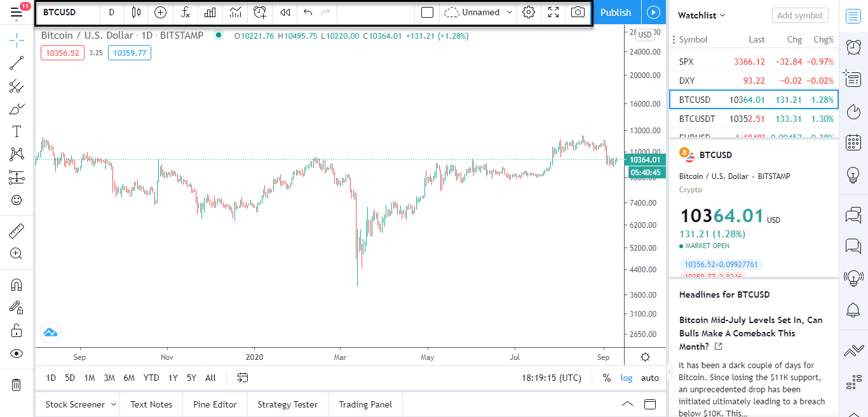
Task: Select the text annotation tool
Action: 17,131
